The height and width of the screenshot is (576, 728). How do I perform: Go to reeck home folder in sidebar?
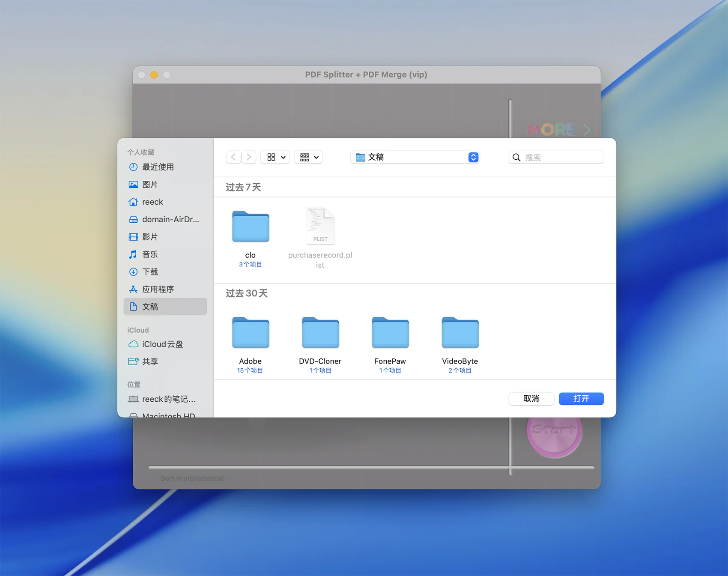tap(152, 202)
